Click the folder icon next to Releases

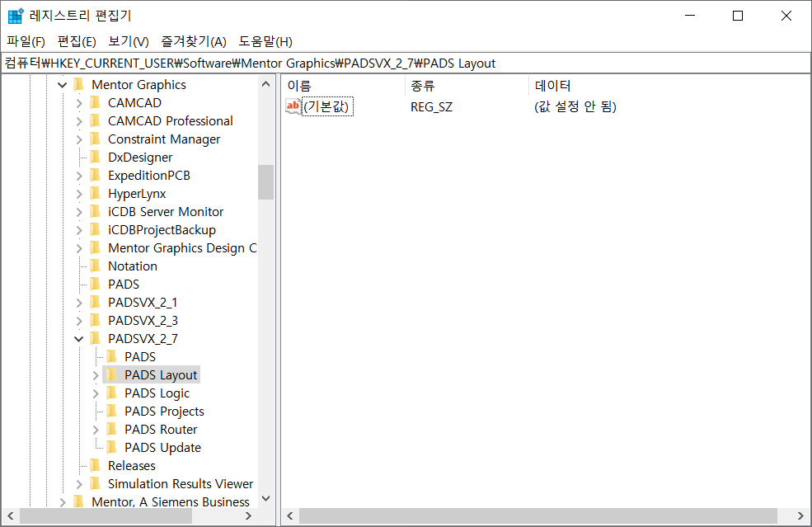click(x=96, y=466)
